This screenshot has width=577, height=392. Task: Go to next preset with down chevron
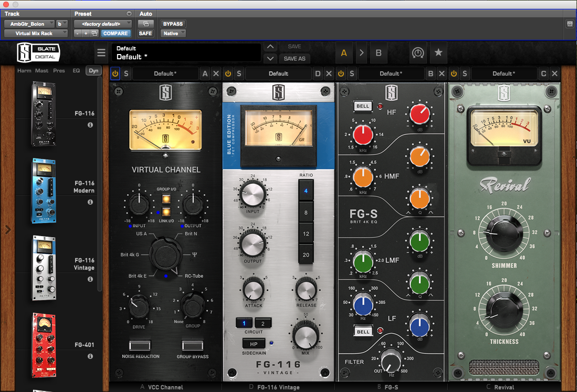pos(270,58)
